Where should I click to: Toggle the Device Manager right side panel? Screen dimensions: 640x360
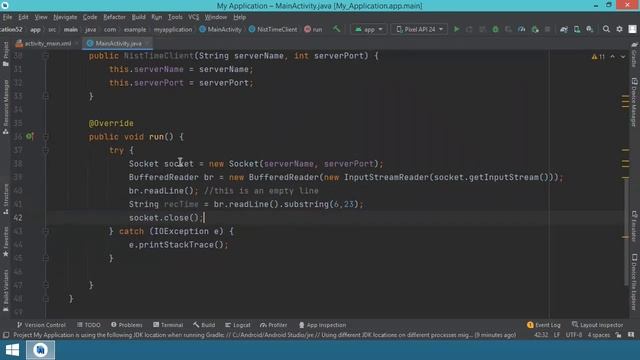pyautogui.click(x=634, y=102)
